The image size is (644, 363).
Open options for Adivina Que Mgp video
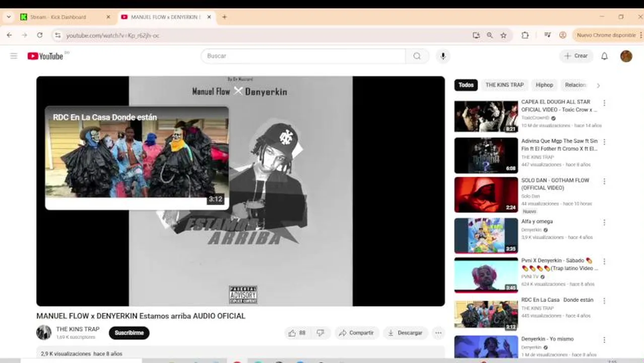click(x=604, y=142)
